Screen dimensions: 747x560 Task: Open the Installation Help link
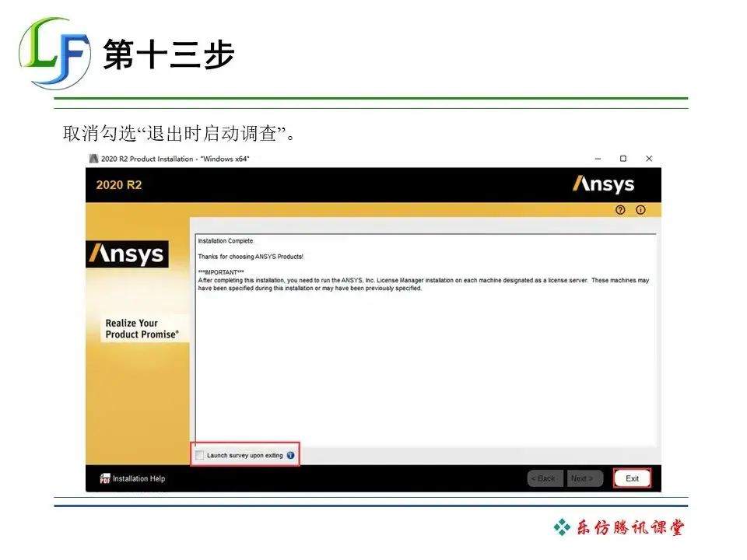[x=139, y=478]
